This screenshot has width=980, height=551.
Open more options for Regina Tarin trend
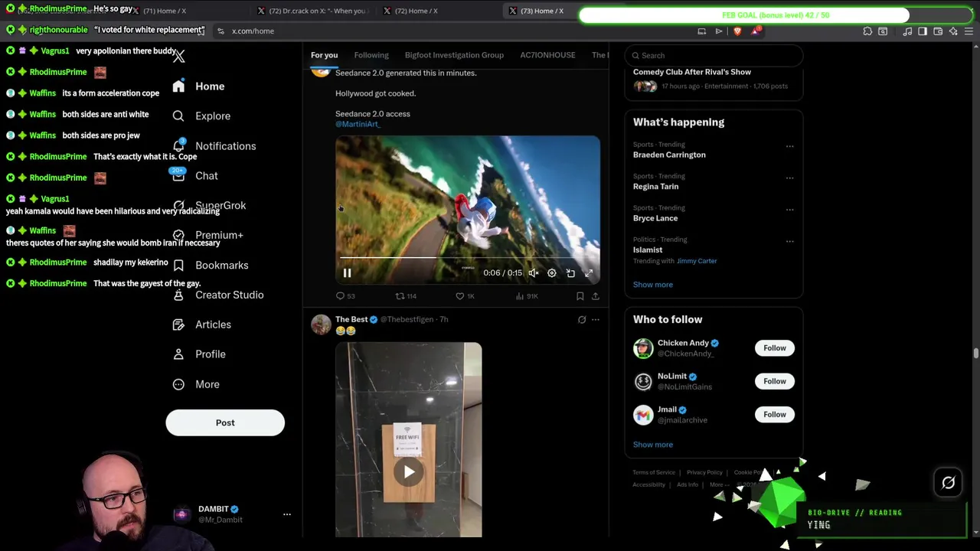tap(789, 178)
